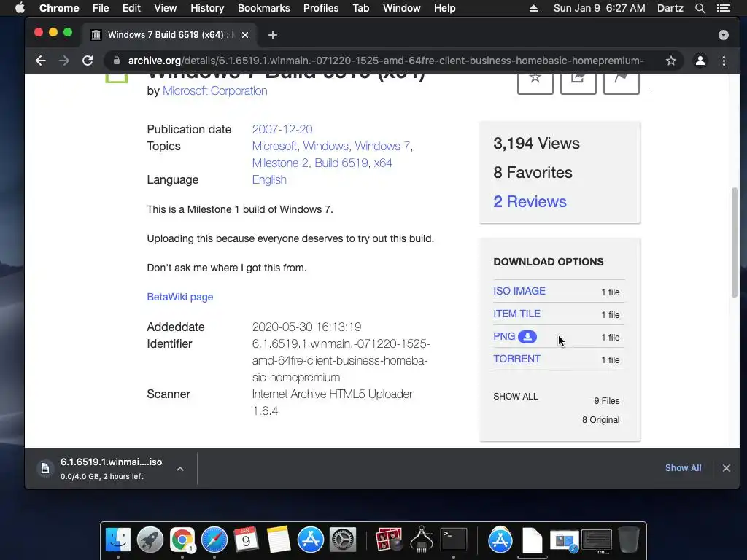Click the Windows 7 topic link

point(382,146)
